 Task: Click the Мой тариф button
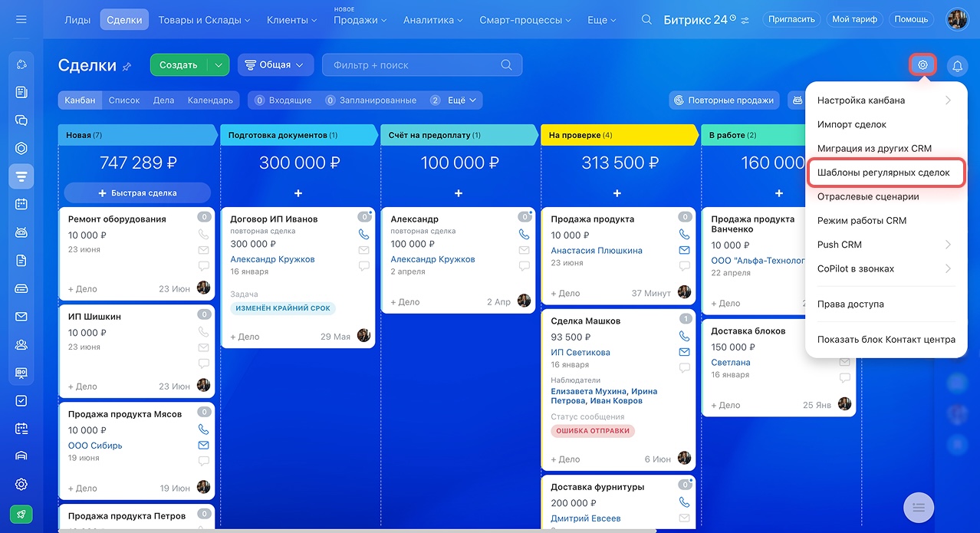tap(853, 19)
